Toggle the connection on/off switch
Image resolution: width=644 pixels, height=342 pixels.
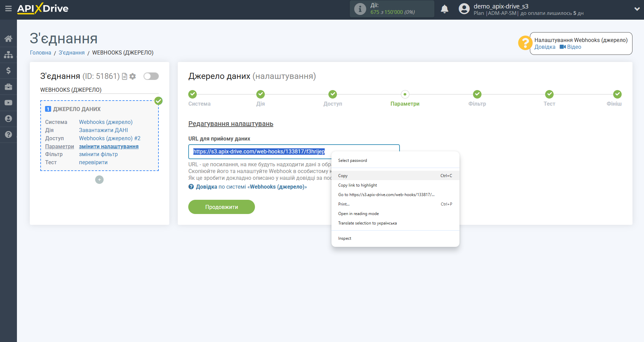click(x=151, y=76)
